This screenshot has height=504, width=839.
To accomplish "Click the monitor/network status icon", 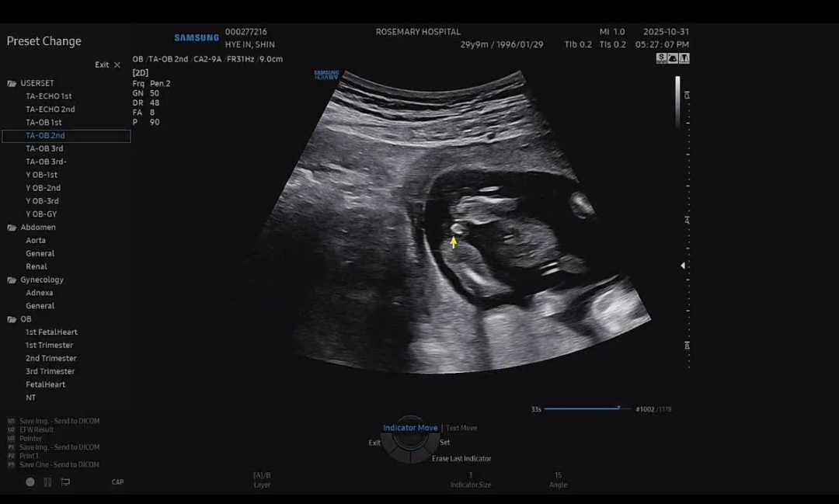I will (65, 482).
